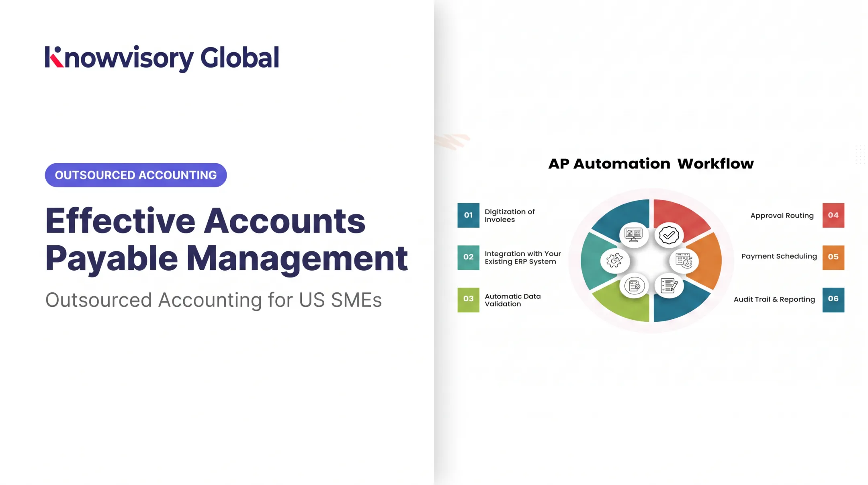Click the 03 number box
This screenshot has height=485, width=868.
[x=468, y=300]
